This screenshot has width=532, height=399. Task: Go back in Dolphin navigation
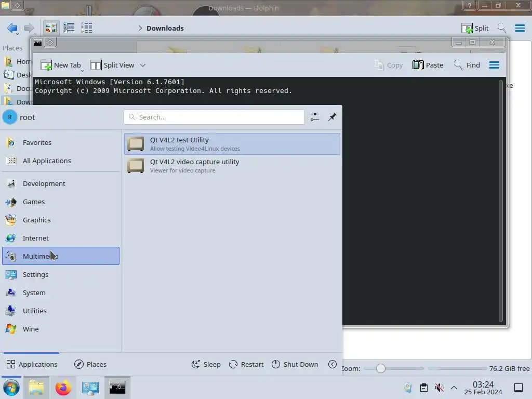pos(12,28)
